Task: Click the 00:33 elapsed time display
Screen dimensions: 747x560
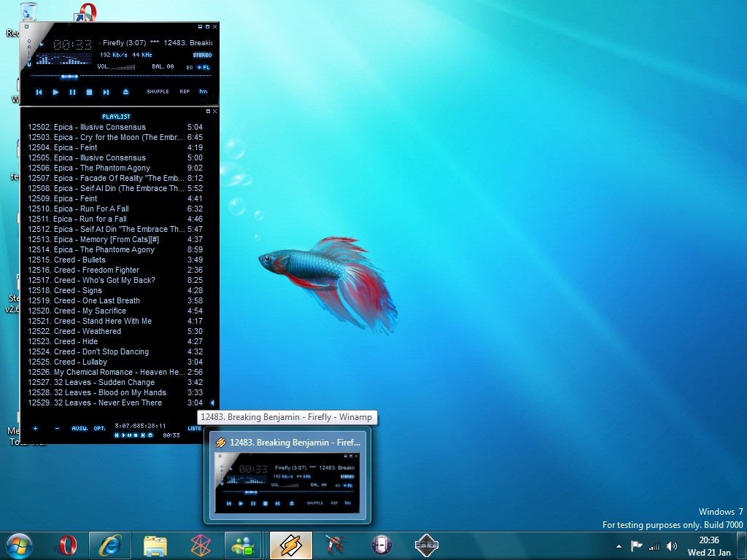Action: pyautogui.click(x=72, y=44)
